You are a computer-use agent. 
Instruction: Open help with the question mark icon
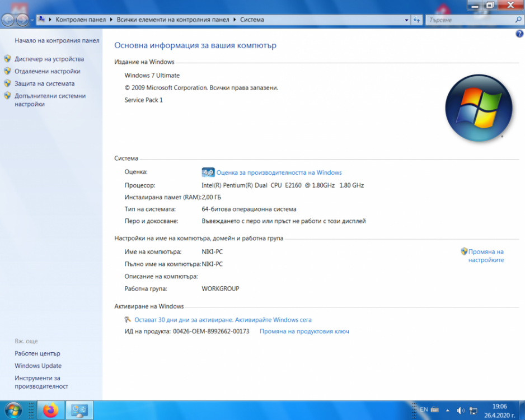pyautogui.click(x=519, y=34)
